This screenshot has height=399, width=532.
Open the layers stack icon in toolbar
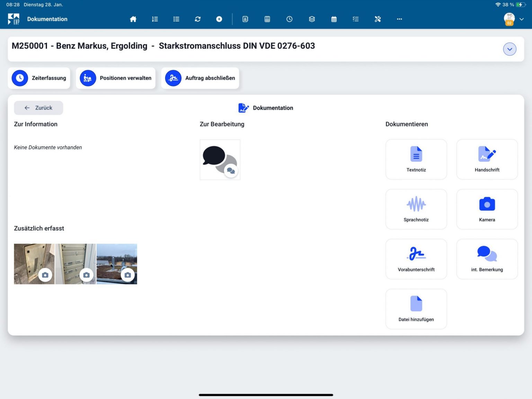click(312, 19)
